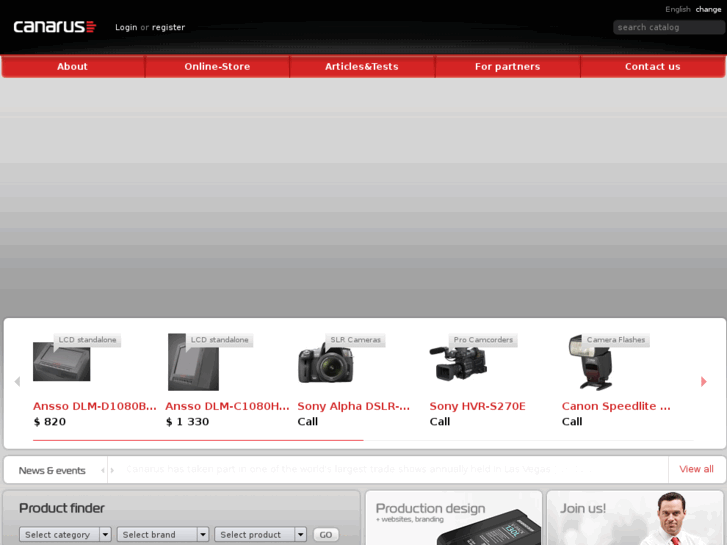
Task: Focus the search catalog field
Action: 668,27
